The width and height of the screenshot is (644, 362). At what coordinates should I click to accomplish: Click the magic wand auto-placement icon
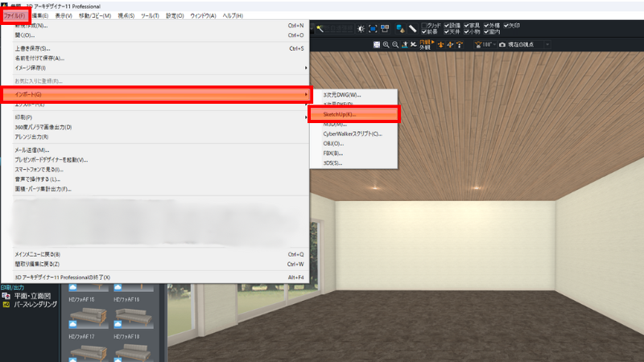320,29
